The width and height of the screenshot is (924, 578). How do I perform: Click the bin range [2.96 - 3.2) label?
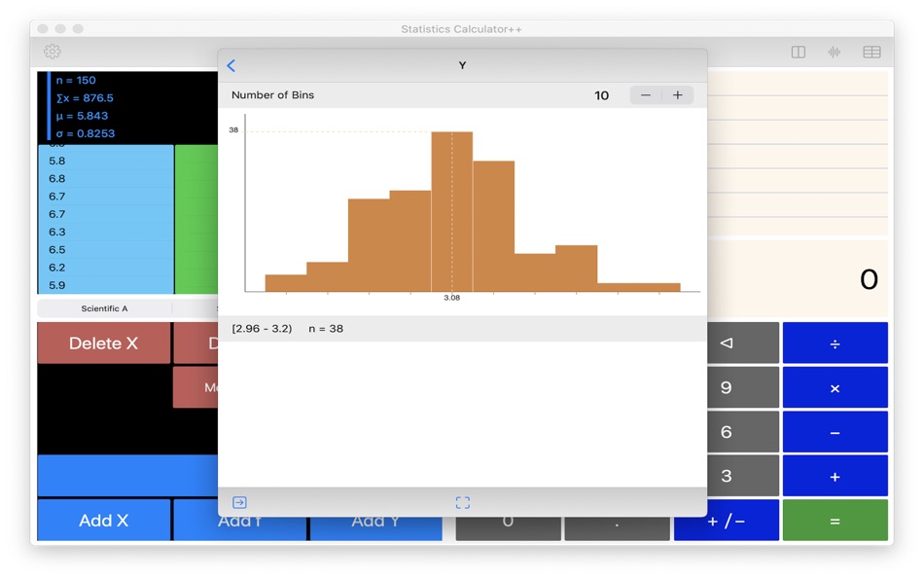pyautogui.click(x=262, y=329)
